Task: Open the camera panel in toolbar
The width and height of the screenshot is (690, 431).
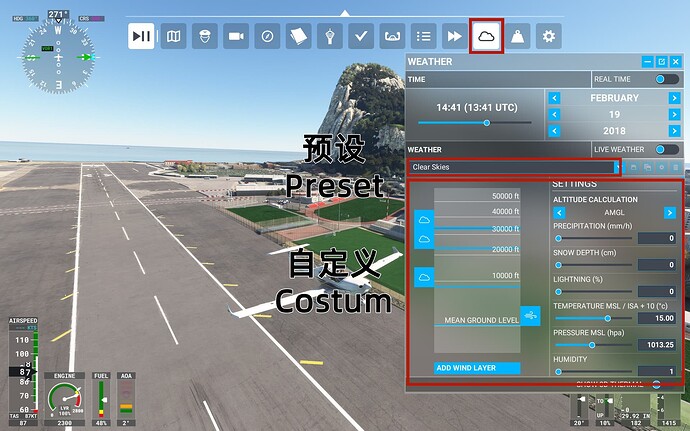Action: click(236, 36)
